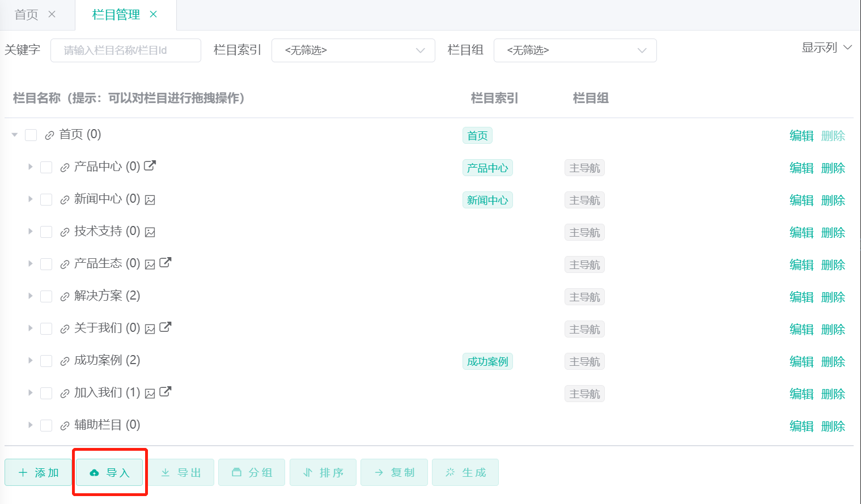This screenshot has height=504, width=861.
Task: Switch to the 首页 tab
Action: coord(27,15)
